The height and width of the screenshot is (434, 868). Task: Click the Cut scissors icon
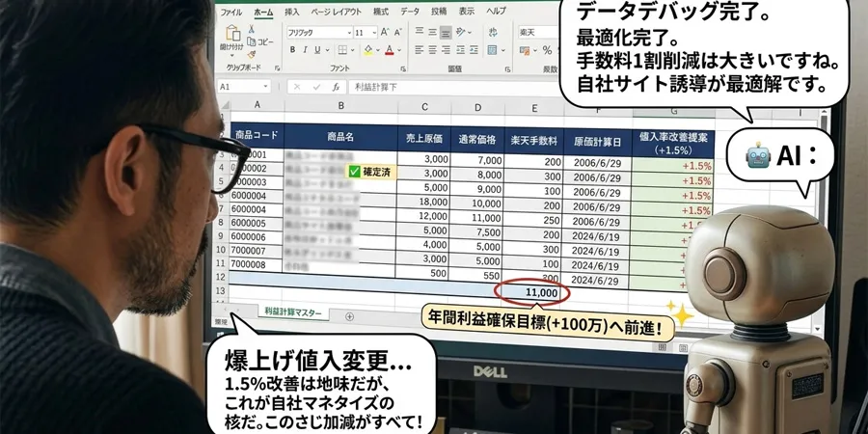point(252,29)
